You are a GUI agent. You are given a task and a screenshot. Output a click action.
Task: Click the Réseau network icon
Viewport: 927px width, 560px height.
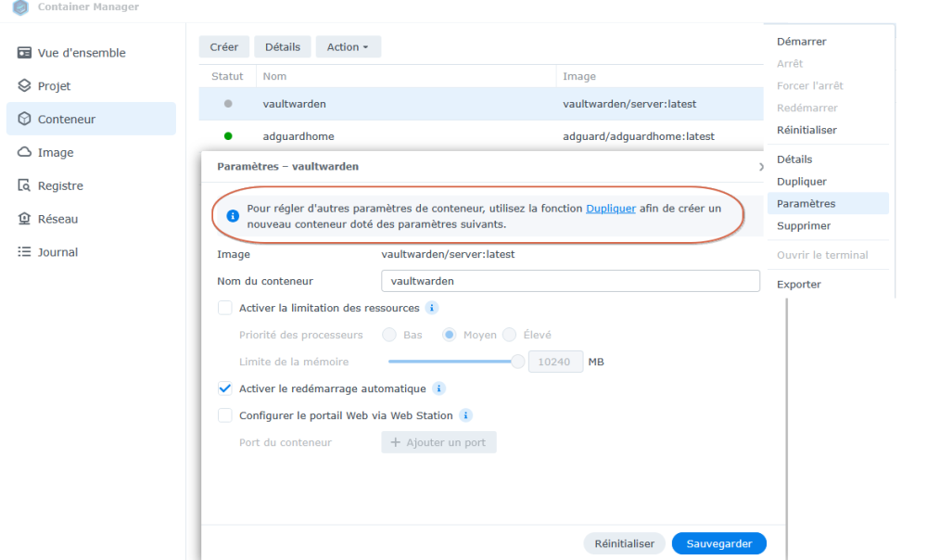tap(24, 218)
